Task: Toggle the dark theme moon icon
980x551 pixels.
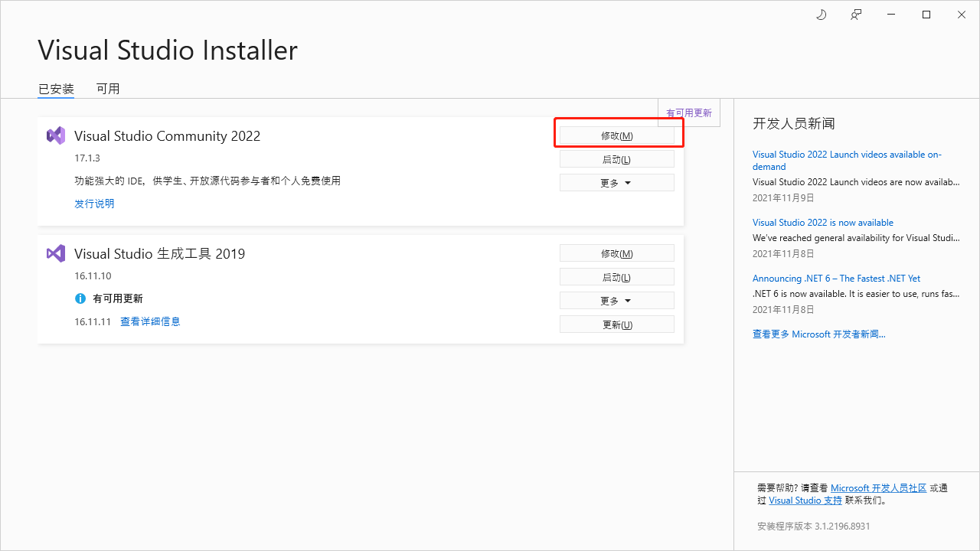Action: tap(821, 15)
